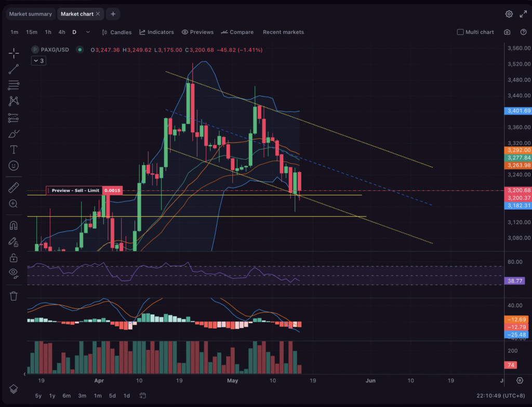Viewport: 532px width, 407px height.
Task: Open the help question mark icon
Action: coord(524,32)
